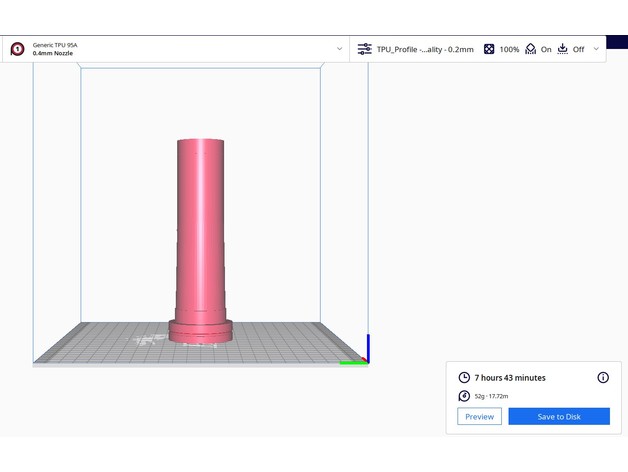628x472 pixels.
Task: Click the support structure icon
Action: (x=531, y=49)
